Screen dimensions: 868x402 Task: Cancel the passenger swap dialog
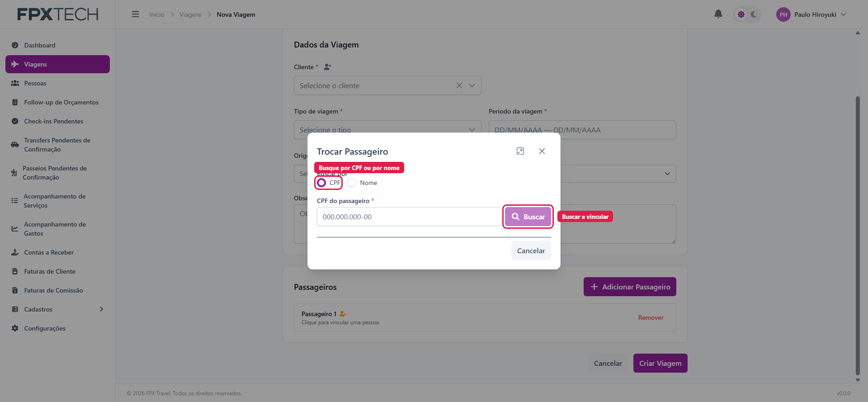click(x=531, y=251)
